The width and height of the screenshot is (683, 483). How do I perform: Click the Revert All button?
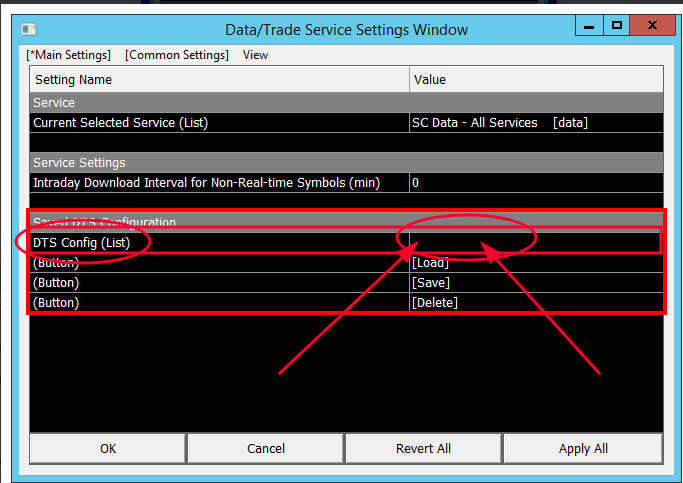coord(423,449)
